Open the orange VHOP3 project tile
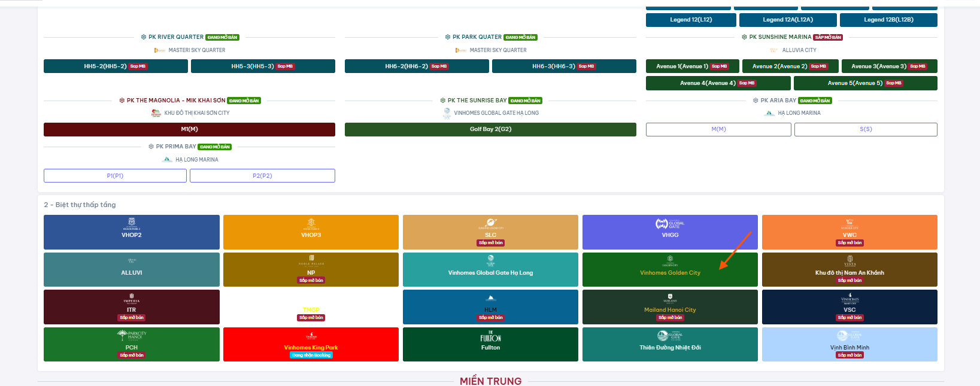This screenshot has width=980, height=386. click(311, 232)
